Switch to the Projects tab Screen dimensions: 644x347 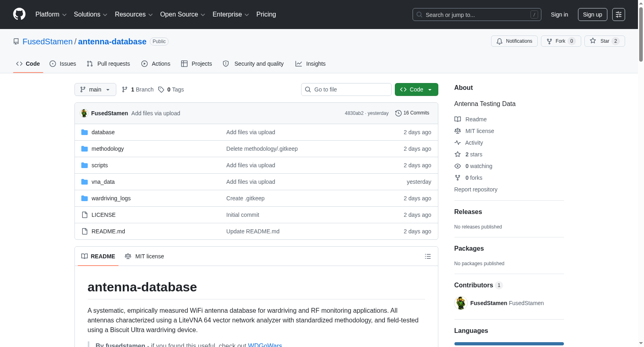(196, 64)
